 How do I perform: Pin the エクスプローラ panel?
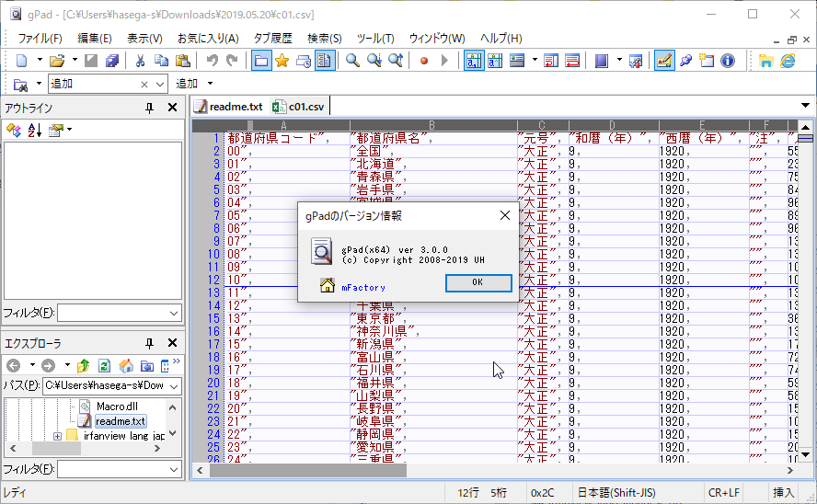pos(149,343)
